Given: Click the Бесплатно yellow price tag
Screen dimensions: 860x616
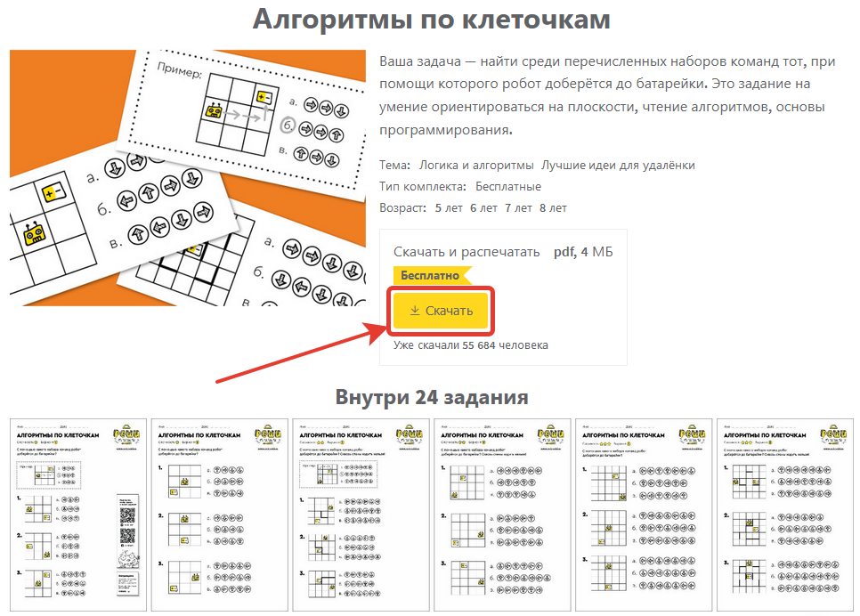Looking at the screenshot, I should (432, 275).
